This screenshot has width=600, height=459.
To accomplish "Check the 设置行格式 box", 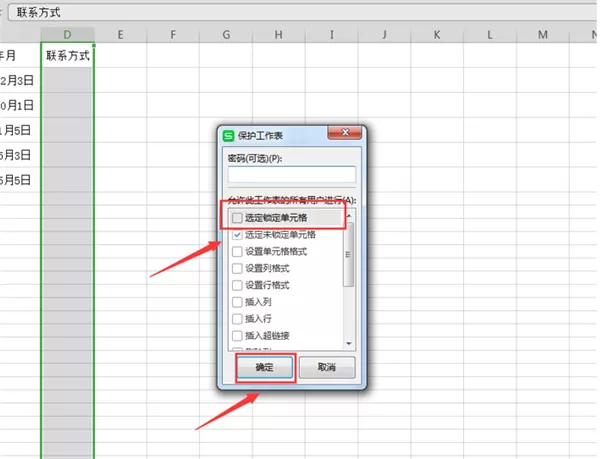I will pos(237,285).
